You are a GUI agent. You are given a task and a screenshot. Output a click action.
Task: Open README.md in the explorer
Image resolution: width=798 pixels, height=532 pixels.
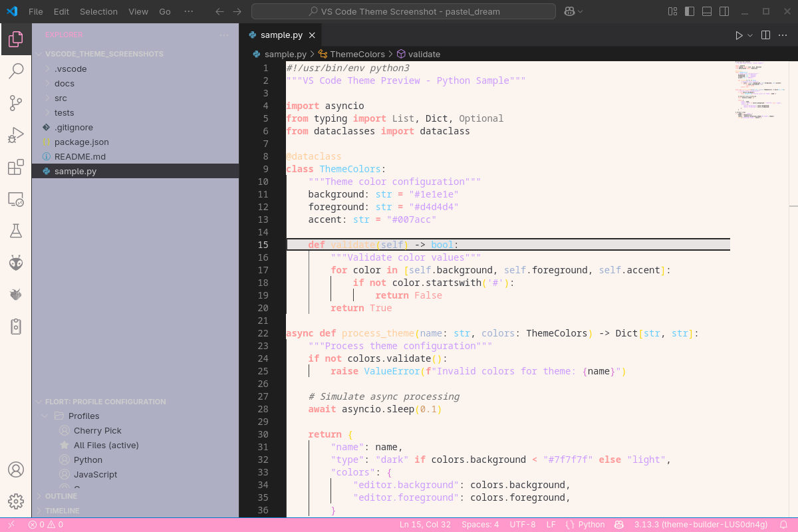click(x=136, y=156)
